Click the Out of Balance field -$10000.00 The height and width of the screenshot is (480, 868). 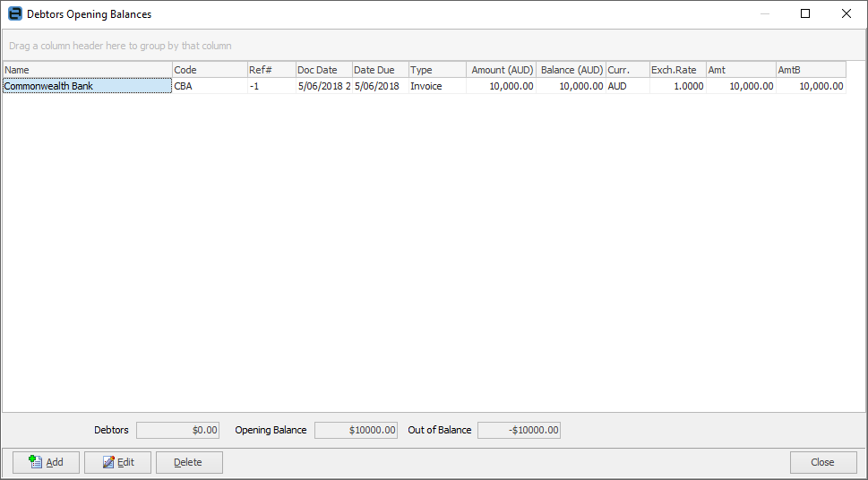pyautogui.click(x=520, y=430)
